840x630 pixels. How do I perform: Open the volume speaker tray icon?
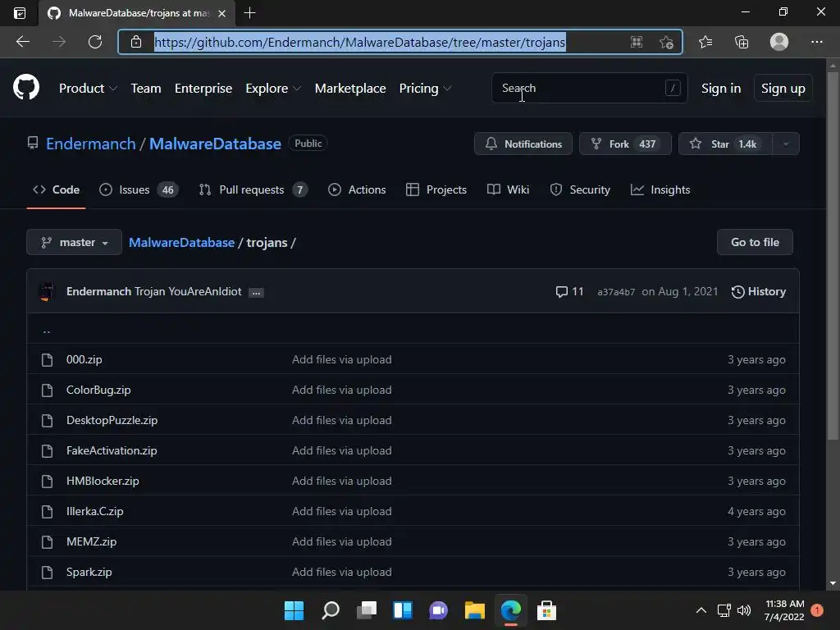point(743,610)
